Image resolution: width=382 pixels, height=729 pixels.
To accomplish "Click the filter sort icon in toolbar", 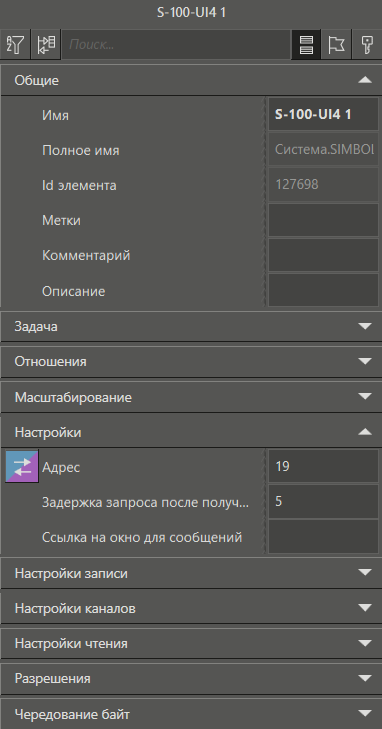I will (15, 45).
